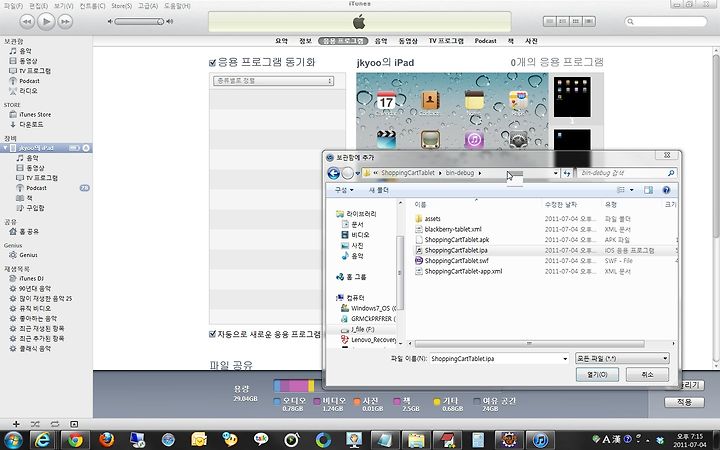Image resolution: width=720 pixels, height=450 pixels.
Task: Click the iTunes play button
Action: [46, 21]
